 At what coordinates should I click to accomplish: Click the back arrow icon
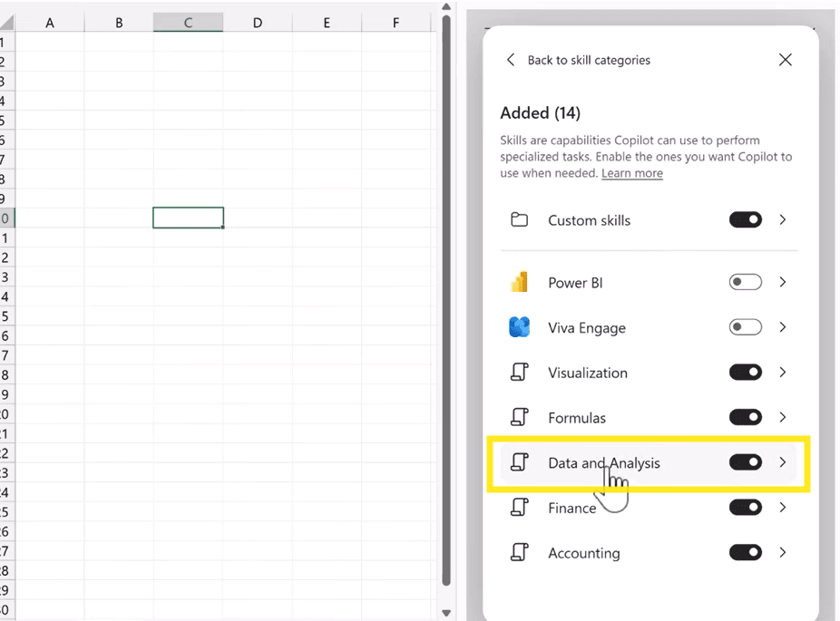(x=511, y=60)
